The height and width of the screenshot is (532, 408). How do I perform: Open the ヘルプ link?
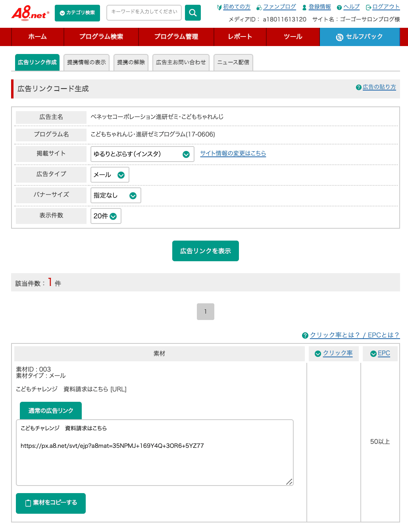pos(351,7)
